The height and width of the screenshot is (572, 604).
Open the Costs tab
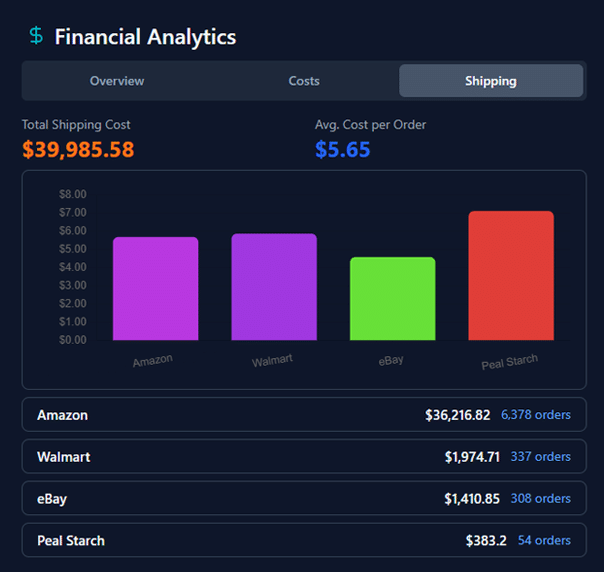tap(304, 81)
